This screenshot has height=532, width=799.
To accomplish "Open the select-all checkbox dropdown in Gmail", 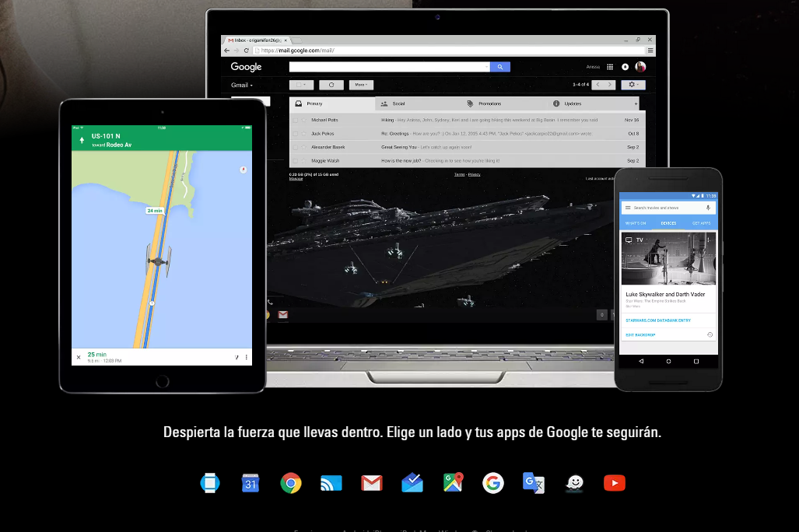I will point(302,85).
